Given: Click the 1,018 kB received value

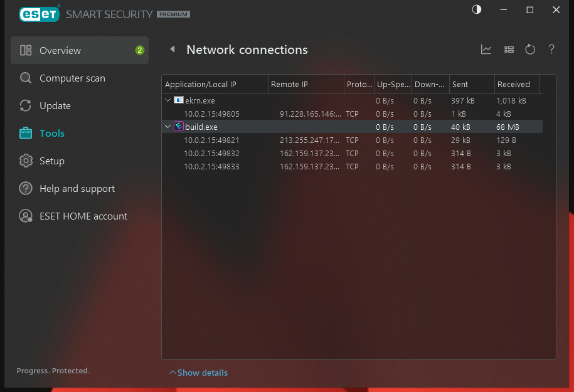Looking at the screenshot, I should point(511,100).
